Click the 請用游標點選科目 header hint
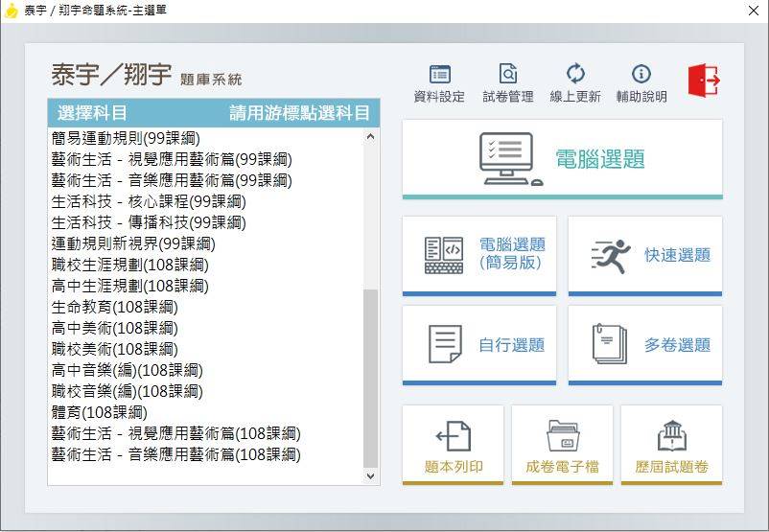Screen dimensions: 769x532 click(x=299, y=113)
